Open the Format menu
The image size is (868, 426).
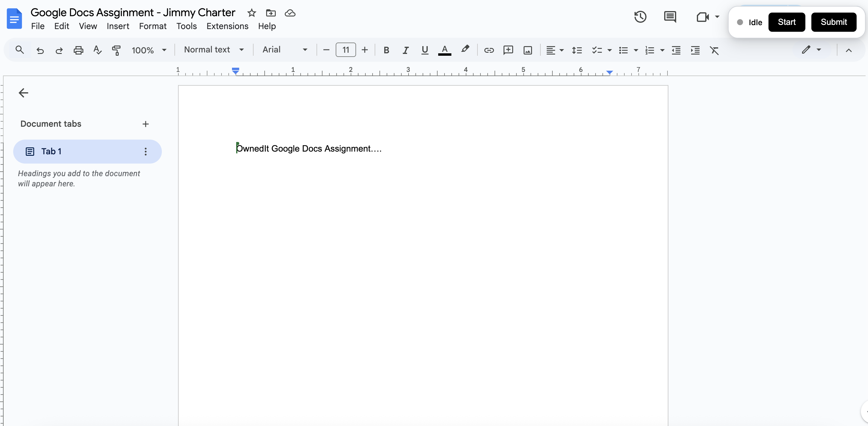pyautogui.click(x=153, y=26)
